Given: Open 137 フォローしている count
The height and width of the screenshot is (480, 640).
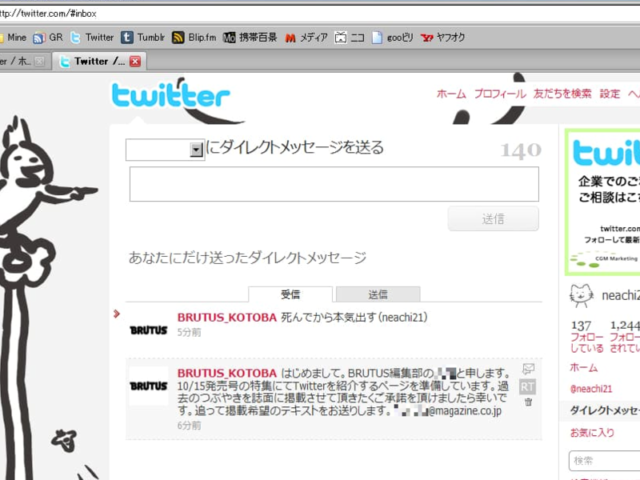Looking at the screenshot, I should pyautogui.click(x=586, y=337).
